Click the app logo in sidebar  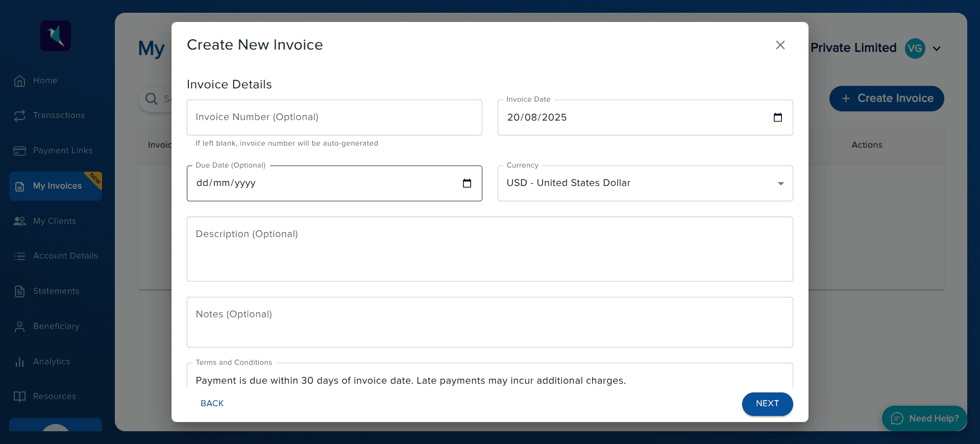[x=56, y=36]
